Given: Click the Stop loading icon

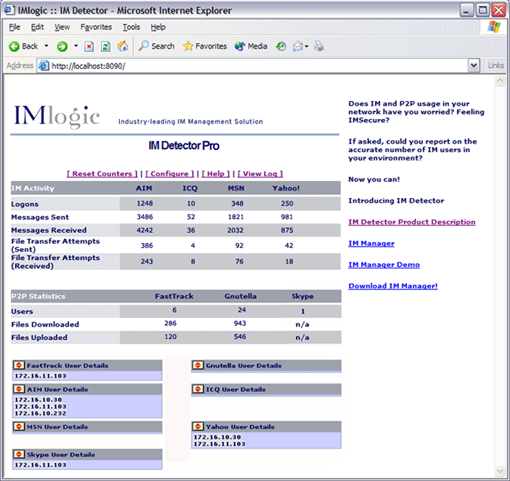Looking at the screenshot, I should tap(89, 46).
